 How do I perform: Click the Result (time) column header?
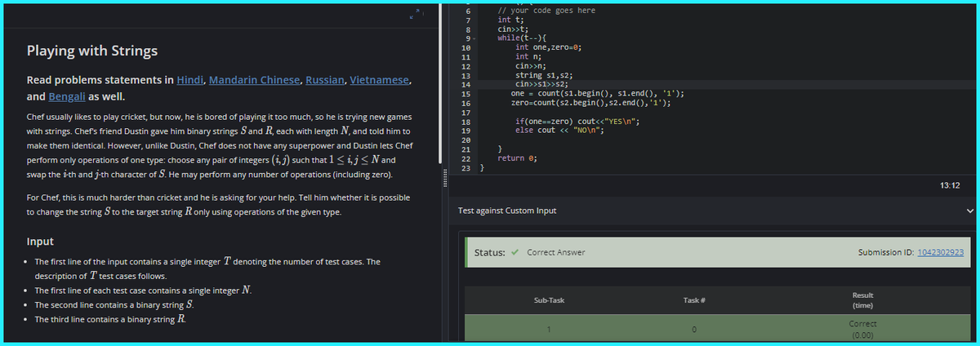[862, 299]
